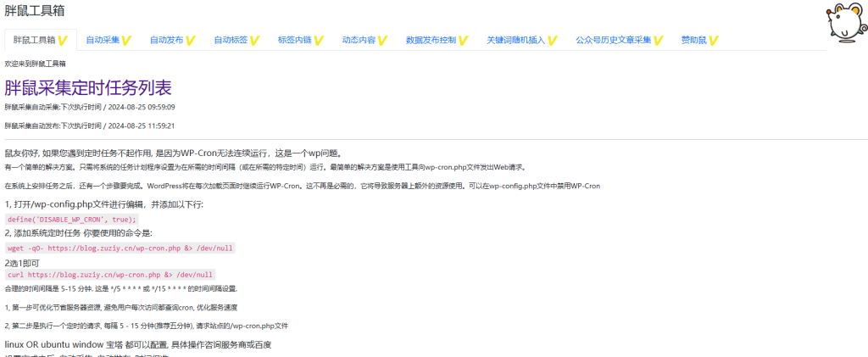Image resolution: width=868 pixels, height=357 pixels.
Task: Click the 欢迎来到胖鼠工具箱 welcome text
Action: pyautogui.click(x=36, y=64)
